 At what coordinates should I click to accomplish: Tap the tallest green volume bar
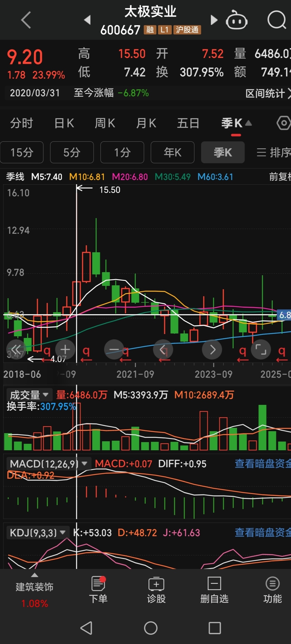pyautogui.click(x=262, y=427)
